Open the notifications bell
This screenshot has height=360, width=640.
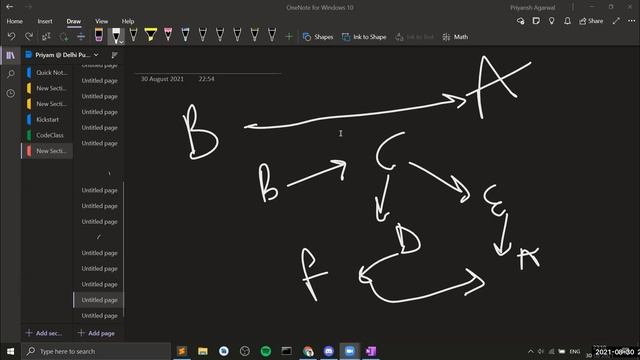click(567, 21)
